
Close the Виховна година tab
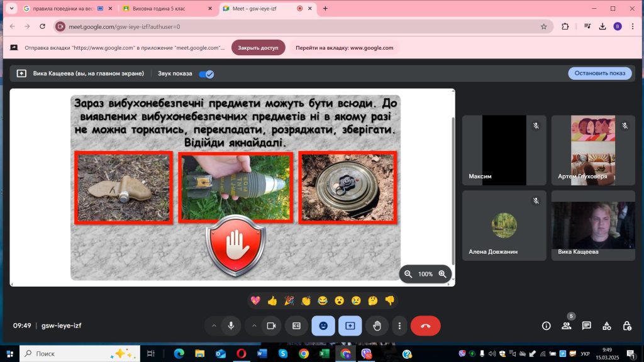(x=210, y=9)
